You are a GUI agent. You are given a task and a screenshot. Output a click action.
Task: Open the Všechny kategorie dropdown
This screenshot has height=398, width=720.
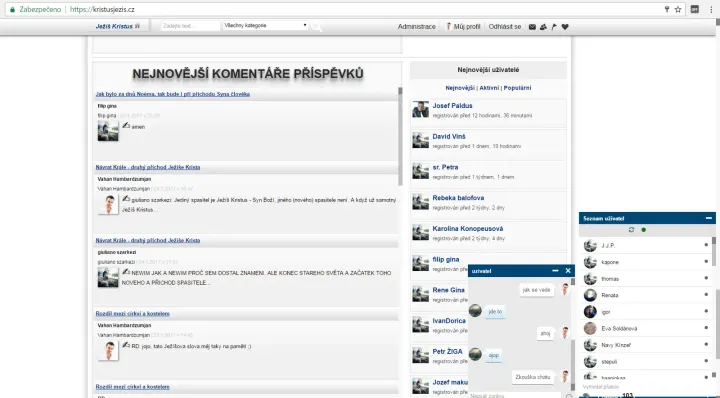pos(265,26)
